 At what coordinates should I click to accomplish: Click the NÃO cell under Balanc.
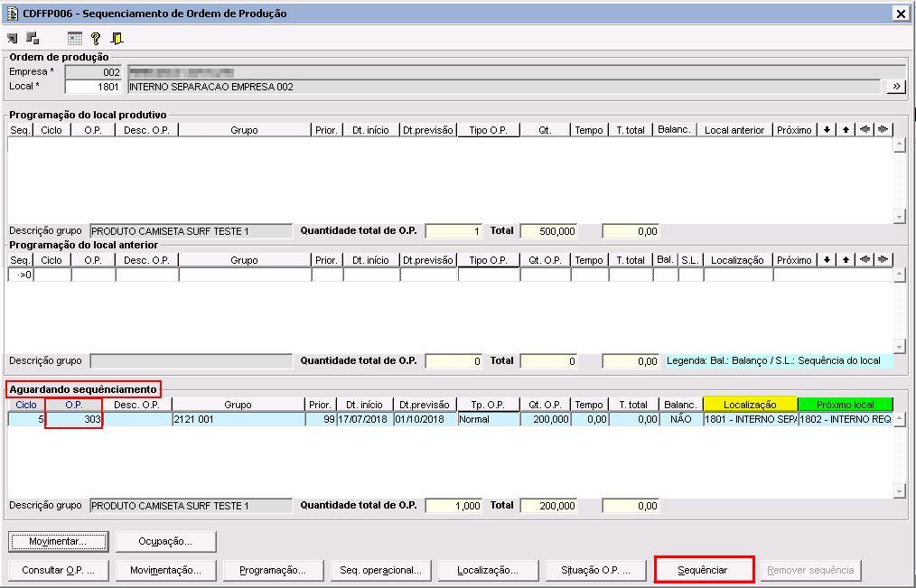click(681, 419)
